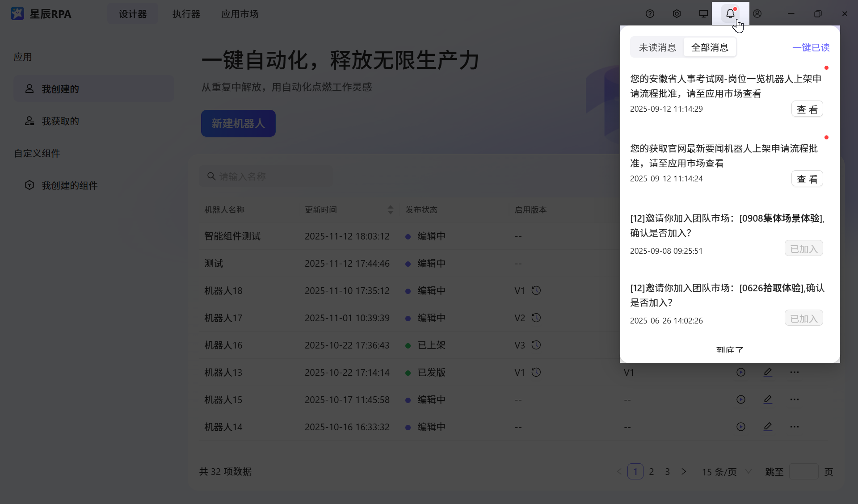Click the help question mark icon

coord(650,13)
